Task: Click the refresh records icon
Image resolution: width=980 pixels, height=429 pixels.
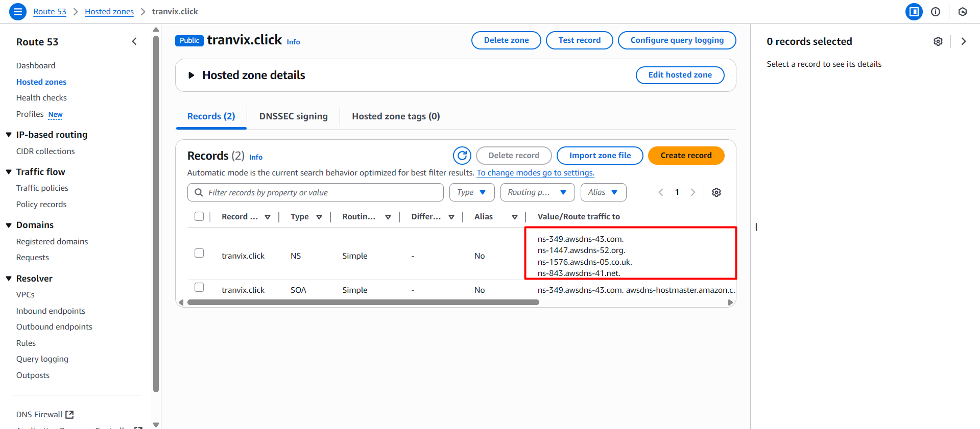Action: tap(462, 156)
